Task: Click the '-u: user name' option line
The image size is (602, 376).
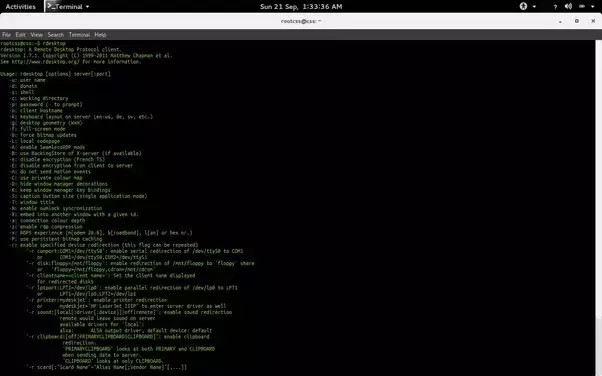Action: [28, 80]
